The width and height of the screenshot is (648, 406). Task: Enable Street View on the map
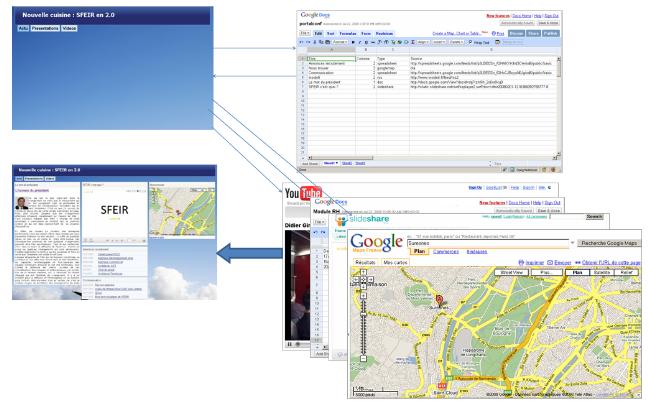pyautogui.click(x=512, y=272)
